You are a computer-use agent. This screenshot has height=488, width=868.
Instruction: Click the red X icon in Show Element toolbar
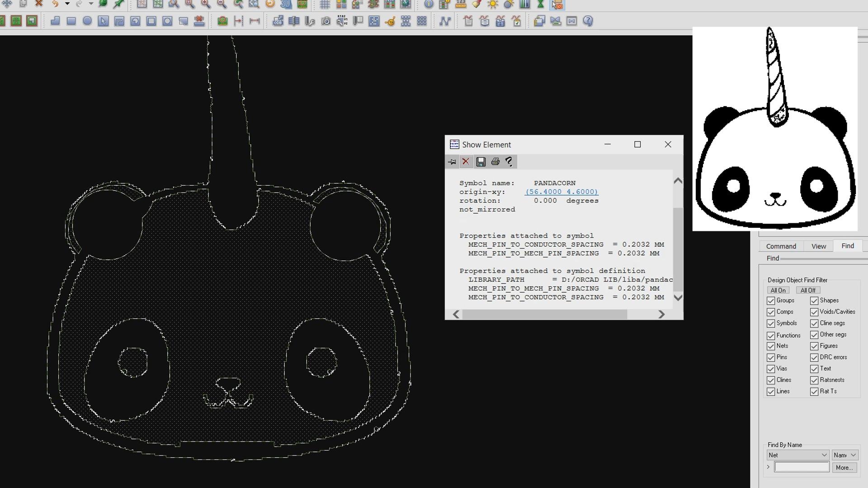coord(466,162)
